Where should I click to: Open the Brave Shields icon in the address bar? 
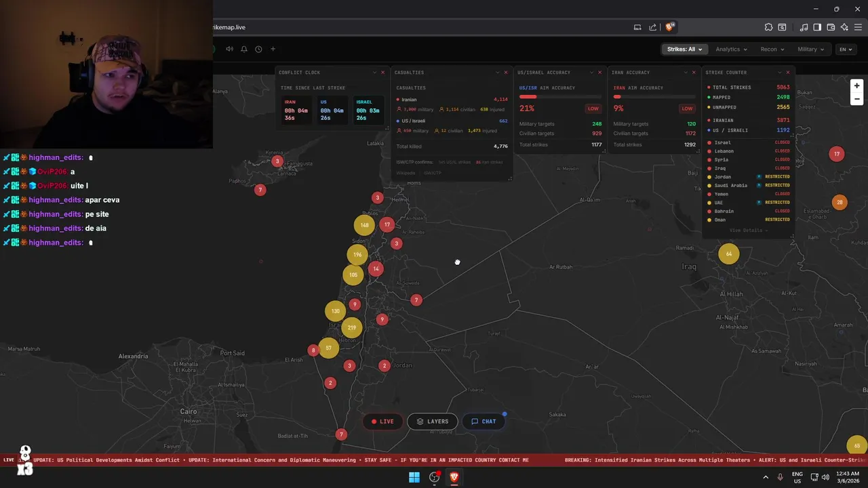669,27
